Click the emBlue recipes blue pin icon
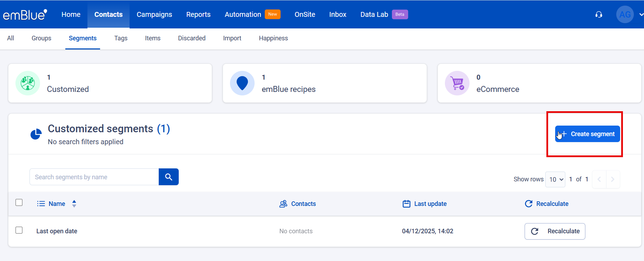 click(x=242, y=83)
